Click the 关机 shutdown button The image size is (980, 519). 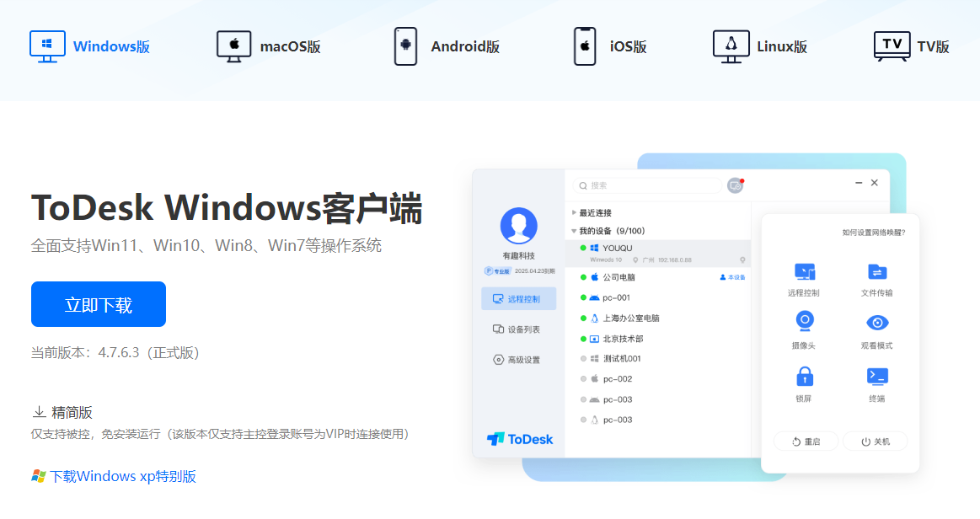pyautogui.click(x=875, y=441)
